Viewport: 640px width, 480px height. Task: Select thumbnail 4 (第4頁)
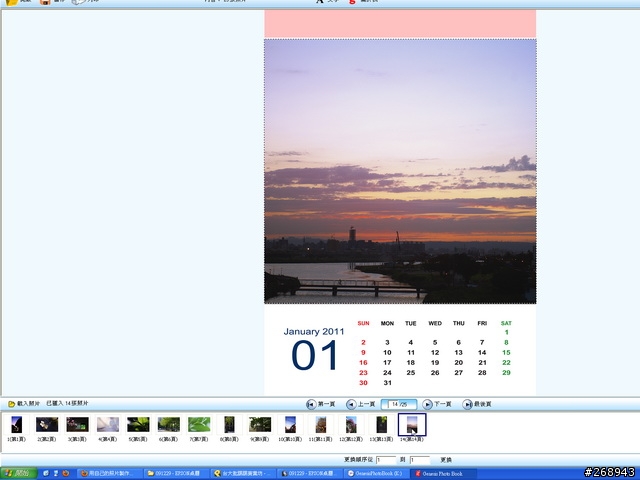[x=108, y=424]
